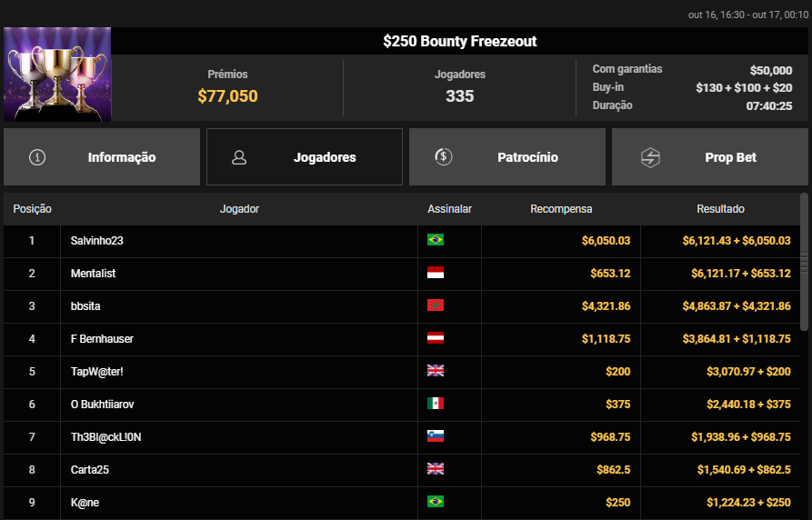The height and width of the screenshot is (520, 812).
Task: Click the Resultado column header
Action: pyautogui.click(x=720, y=209)
